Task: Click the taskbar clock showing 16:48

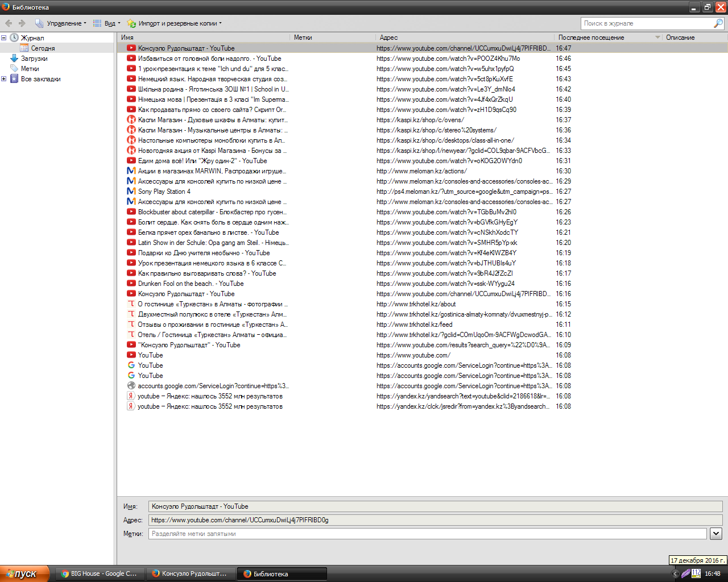Action: click(x=713, y=573)
